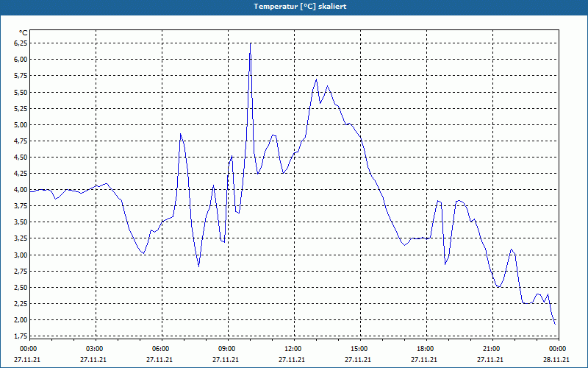Choose the "3,25" y-axis label
Image resolution: width=588 pixels, height=368 pixels.
21,238
